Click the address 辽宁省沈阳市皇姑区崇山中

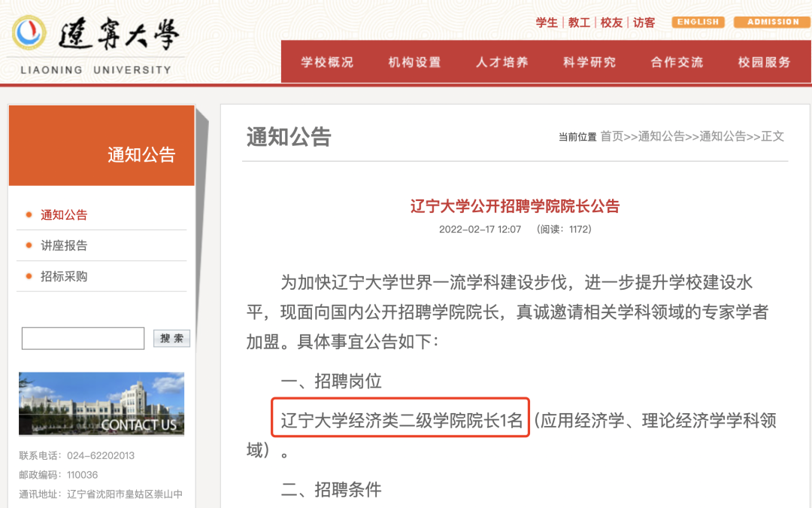[125, 494]
